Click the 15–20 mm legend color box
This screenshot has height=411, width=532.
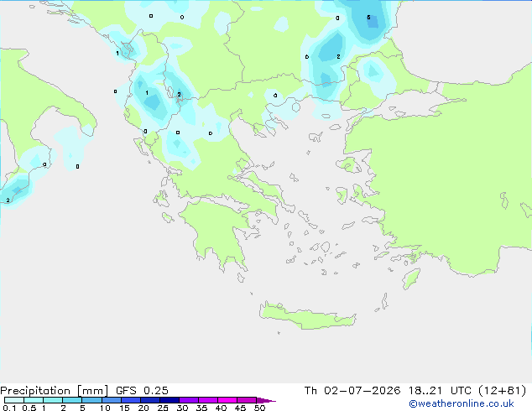click(x=131, y=400)
